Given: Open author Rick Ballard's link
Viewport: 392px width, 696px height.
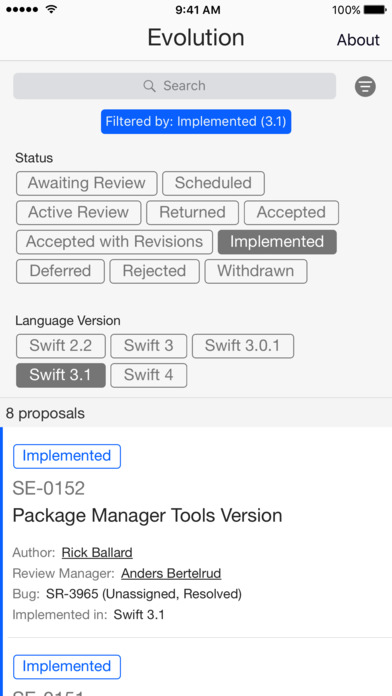Looking at the screenshot, I should (x=97, y=553).
